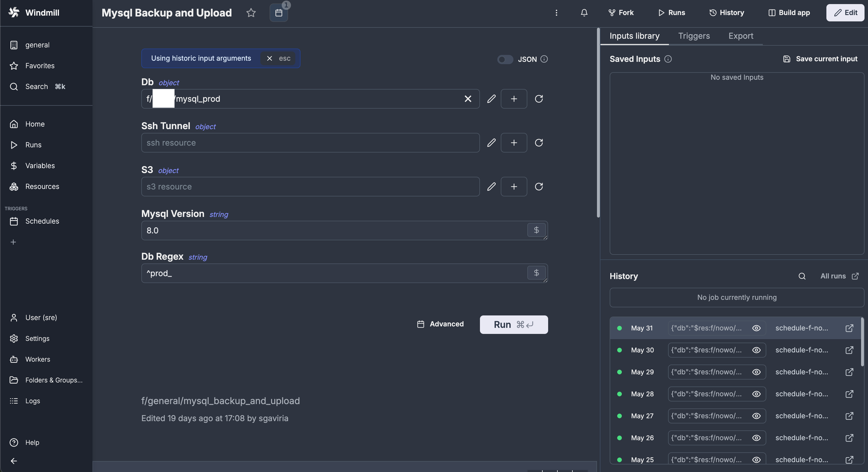868x472 pixels.
Task: Toggle the JSON input switch
Action: click(x=505, y=59)
